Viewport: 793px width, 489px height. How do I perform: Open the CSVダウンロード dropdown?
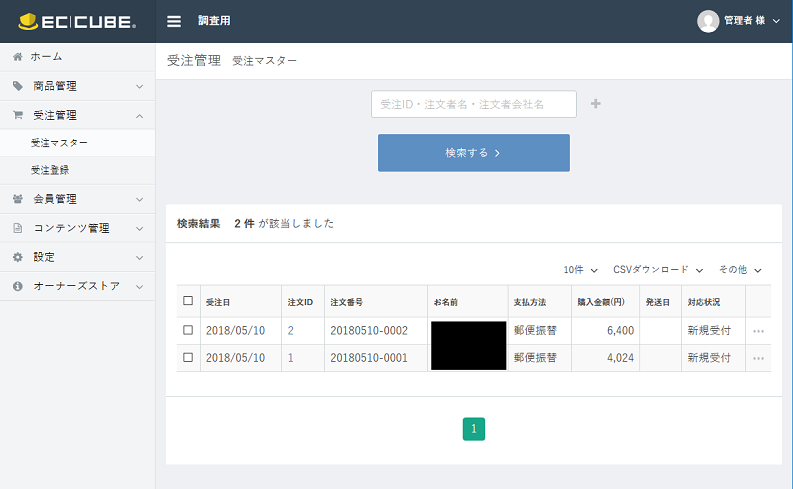(658, 270)
